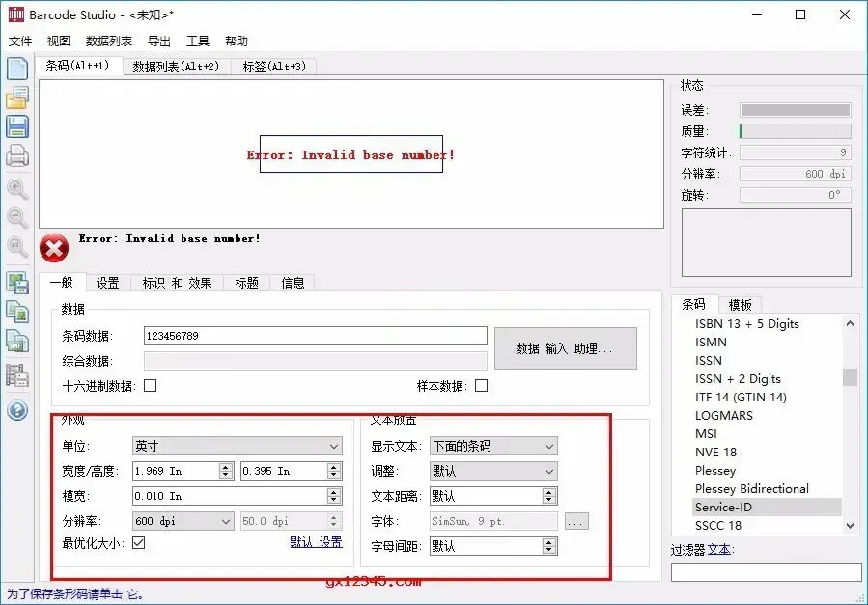Click the Print icon in left toolbar
The height and width of the screenshot is (605, 868).
pyautogui.click(x=17, y=156)
